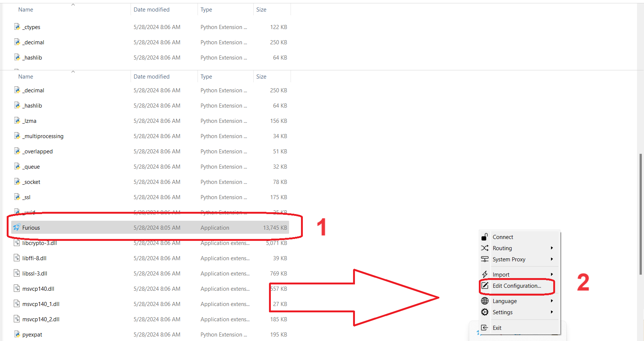Select the _multiprocessing file row
The width and height of the screenshot is (644, 341).
point(43,136)
